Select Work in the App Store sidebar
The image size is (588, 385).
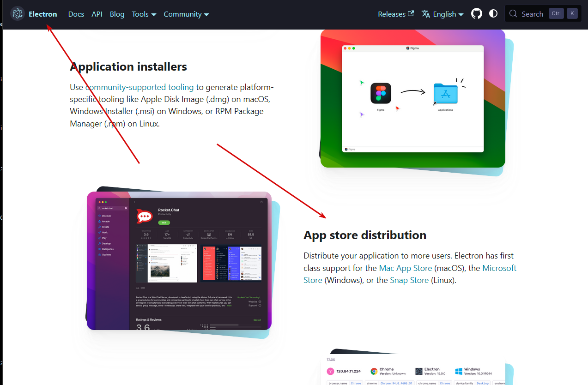point(103,232)
